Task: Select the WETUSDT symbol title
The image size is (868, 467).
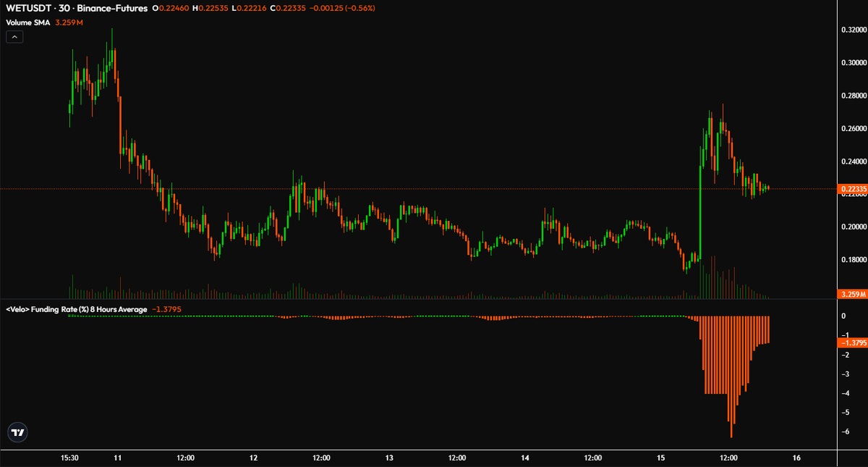Action: pyautogui.click(x=27, y=8)
